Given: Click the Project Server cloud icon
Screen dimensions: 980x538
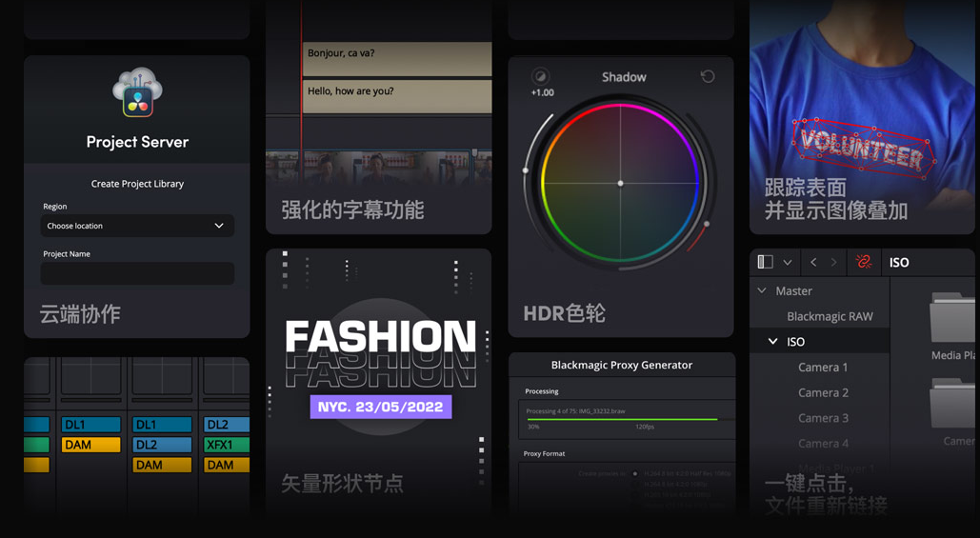Looking at the screenshot, I should pos(137,92).
